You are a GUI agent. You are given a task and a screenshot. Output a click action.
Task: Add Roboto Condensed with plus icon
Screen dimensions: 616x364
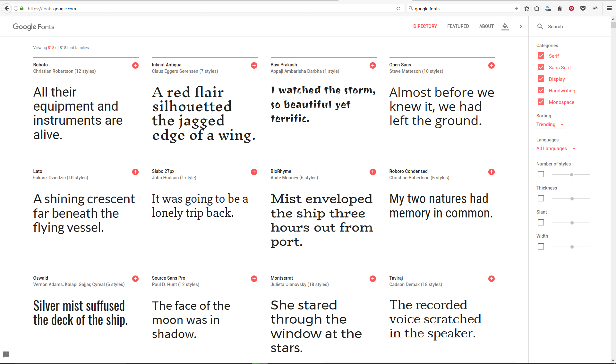tap(492, 172)
